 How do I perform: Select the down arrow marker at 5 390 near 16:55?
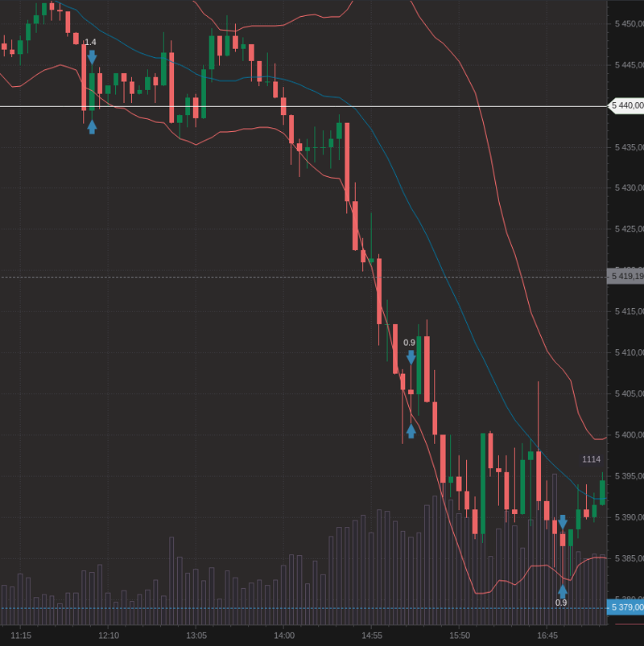[563, 522]
